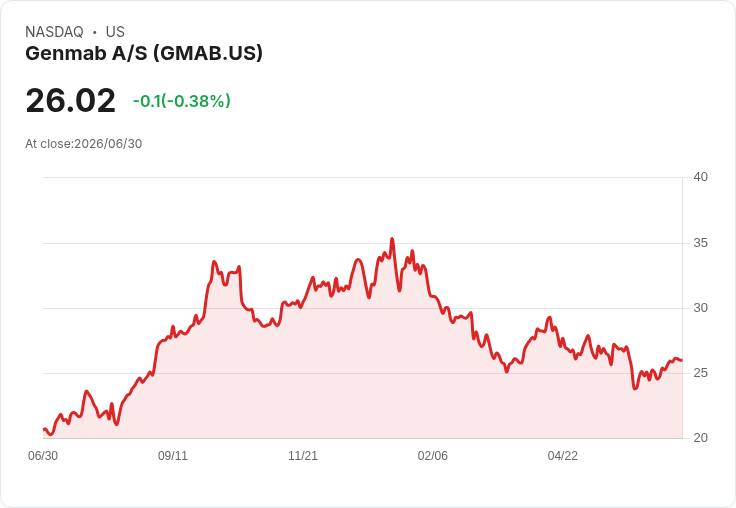The height and width of the screenshot is (508, 736).
Task: Click the 25 price axis label
Action: [x=701, y=373]
